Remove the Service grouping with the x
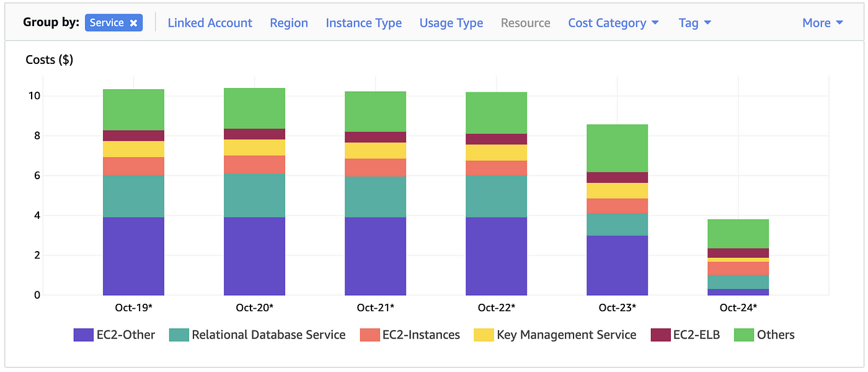 click(x=133, y=23)
